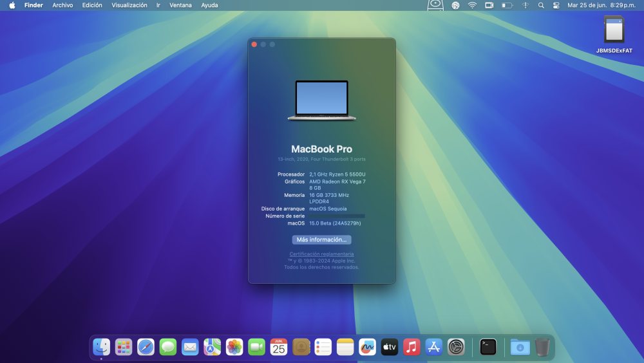Click the 2,1 GHz Ryzen 5 5500U value

click(x=337, y=174)
